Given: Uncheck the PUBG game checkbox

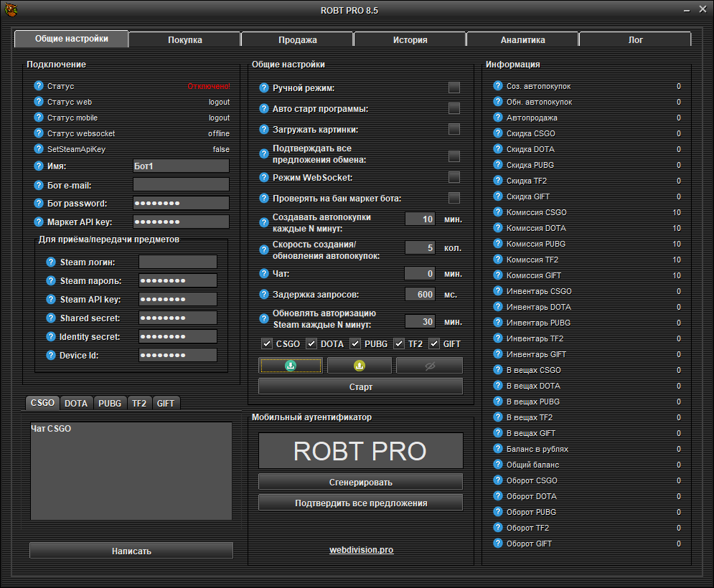Looking at the screenshot, I should [355, 343].
